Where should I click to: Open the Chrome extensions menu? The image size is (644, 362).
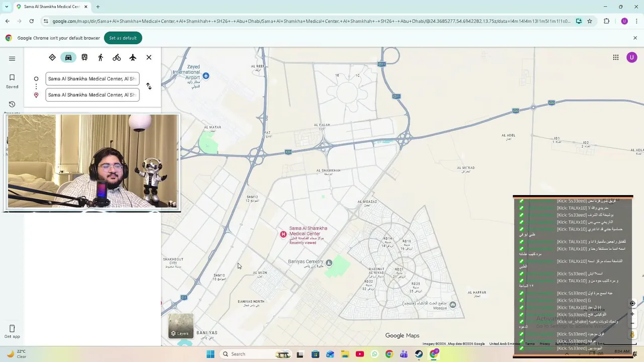(606, 21)
